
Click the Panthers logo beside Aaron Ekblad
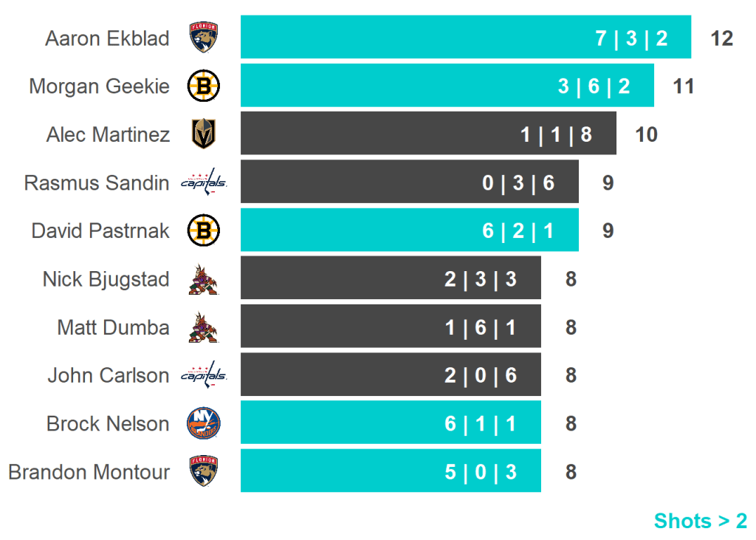pyautogui.click(x=204, y=38)
